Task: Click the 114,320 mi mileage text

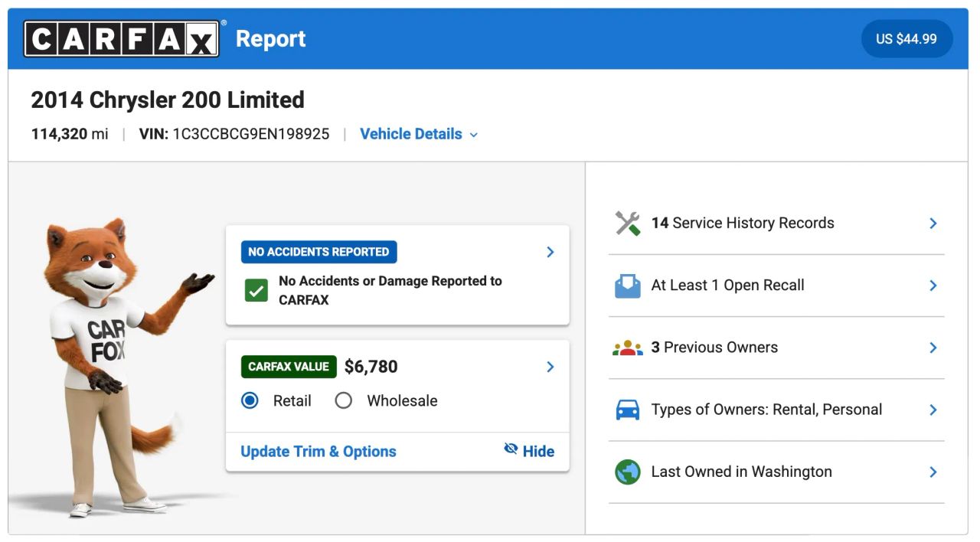Action: click(70, 134)
